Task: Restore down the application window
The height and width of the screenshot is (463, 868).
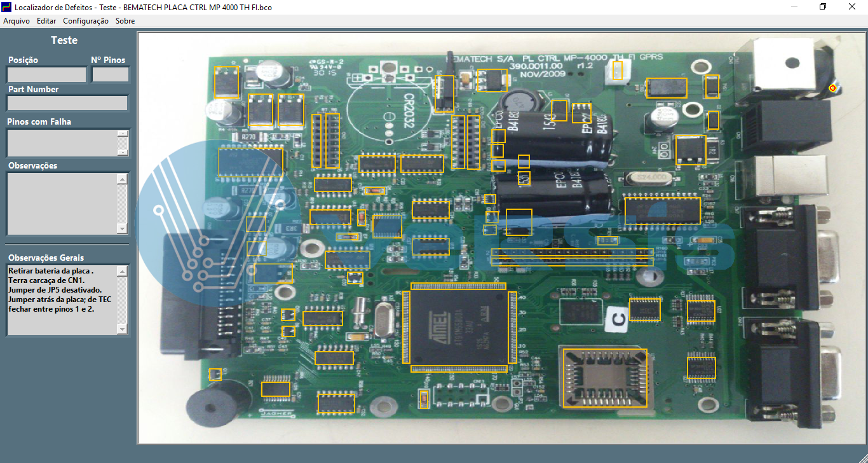Action: (823, 6)
